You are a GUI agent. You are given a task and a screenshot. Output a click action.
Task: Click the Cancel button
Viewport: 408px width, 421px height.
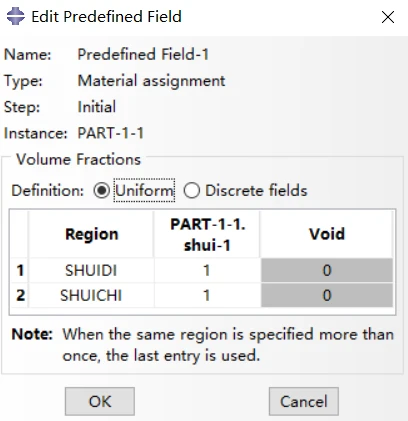(x=304, y=401)
